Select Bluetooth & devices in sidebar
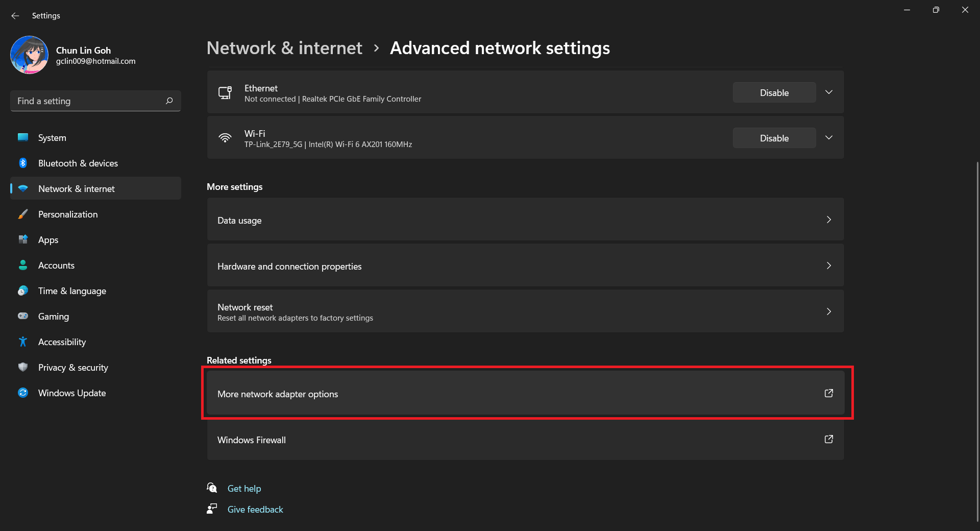Image resolution: width=980 pixels, height=531 pixels. tap(78, 163)
